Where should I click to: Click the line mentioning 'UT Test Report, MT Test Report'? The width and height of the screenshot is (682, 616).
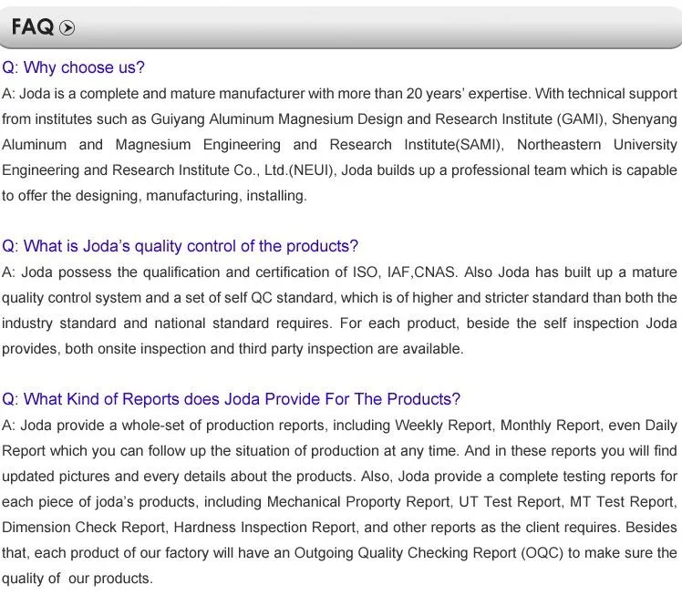339,502
